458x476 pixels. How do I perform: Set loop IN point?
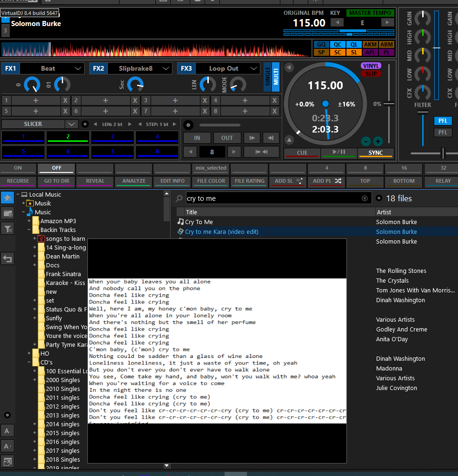[x=197, y=138]
